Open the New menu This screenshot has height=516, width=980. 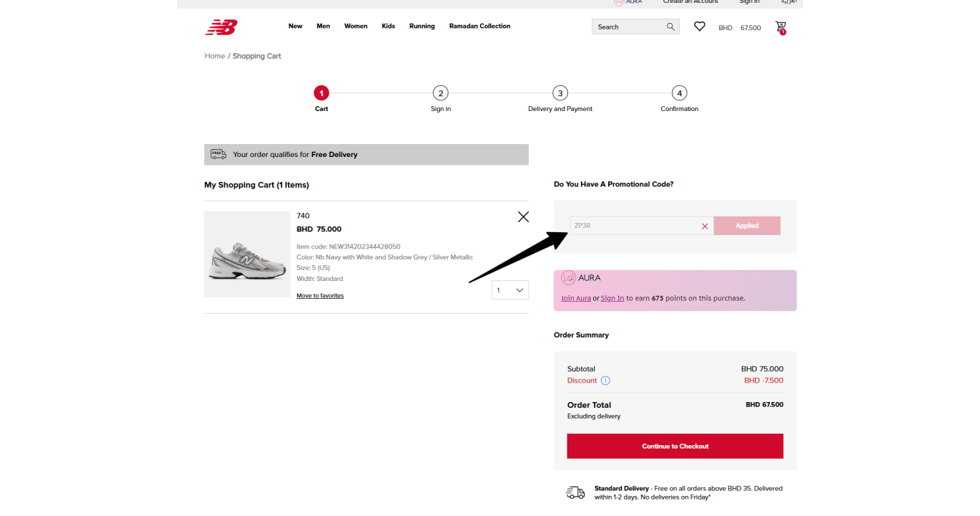(x=295, y=27)
